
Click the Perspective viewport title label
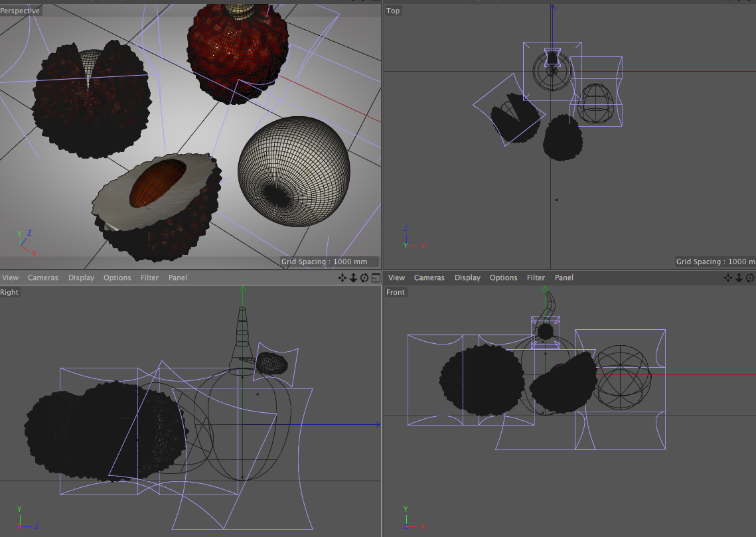21,11
